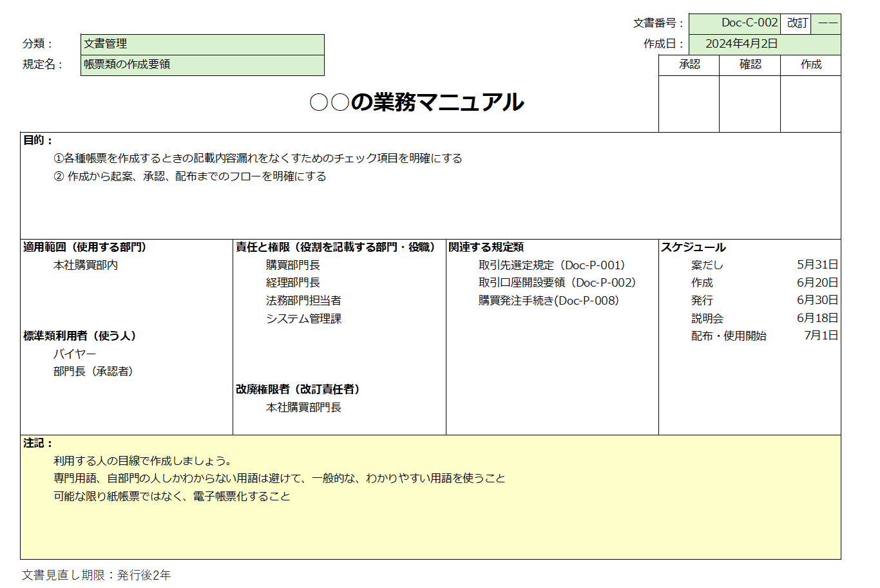Click the 分類： label
This screenshot has height=588, width=880.
click(38, 44)
